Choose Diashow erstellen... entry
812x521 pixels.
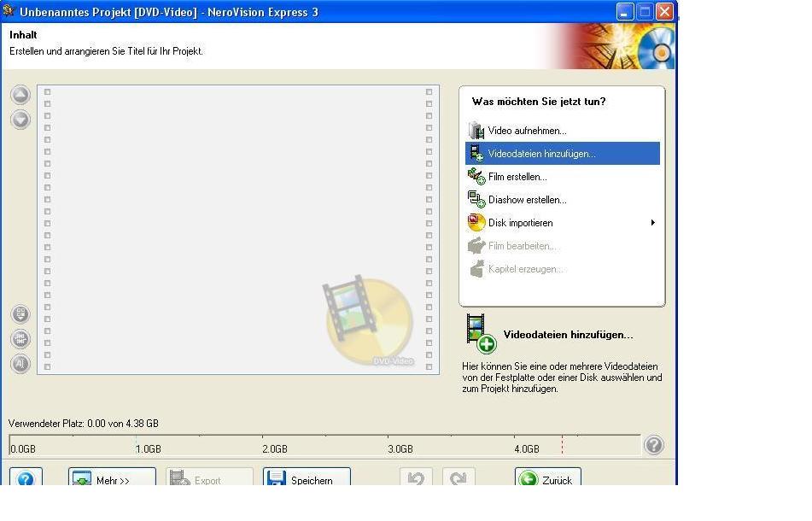(x=563, y=199)
